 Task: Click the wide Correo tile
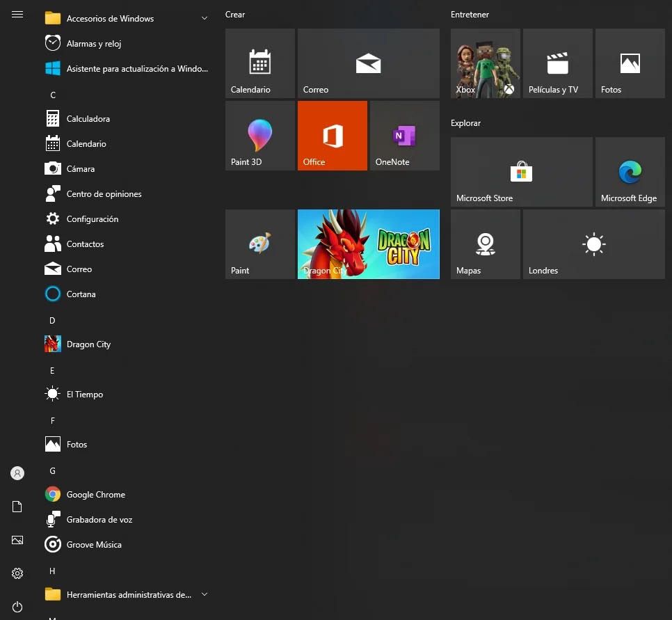(x=369, y=63)
